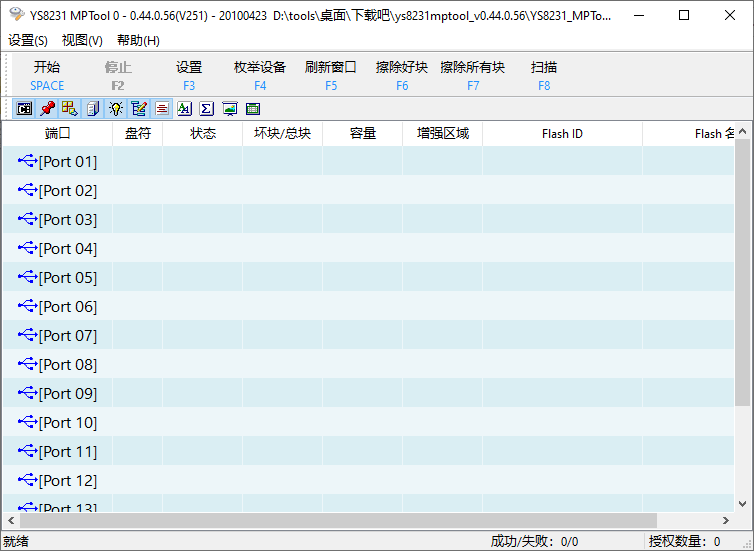Click the 开始 SPACE start button
Image resolution: width=754 pixels, height=551 pixels.
[x=47, y=75]
